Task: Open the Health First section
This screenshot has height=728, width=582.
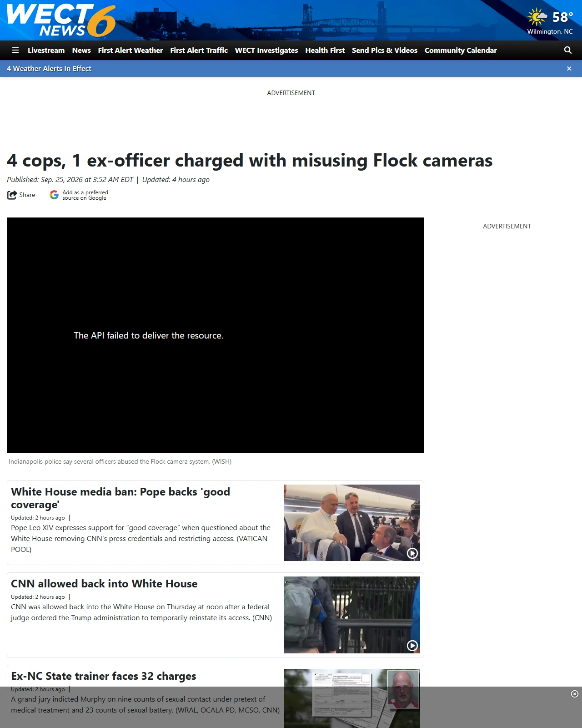Action: [x=325, y=51]
